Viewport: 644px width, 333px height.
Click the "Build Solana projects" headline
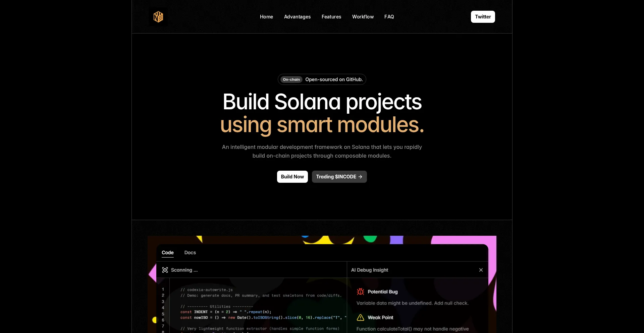tap(322, 102)
